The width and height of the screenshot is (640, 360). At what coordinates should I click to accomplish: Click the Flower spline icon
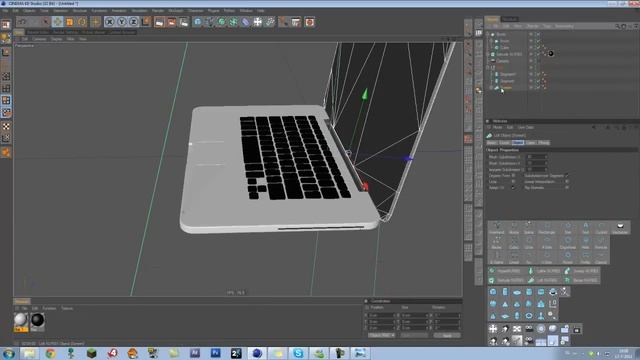pyautogui.click(x=568, y=258)
